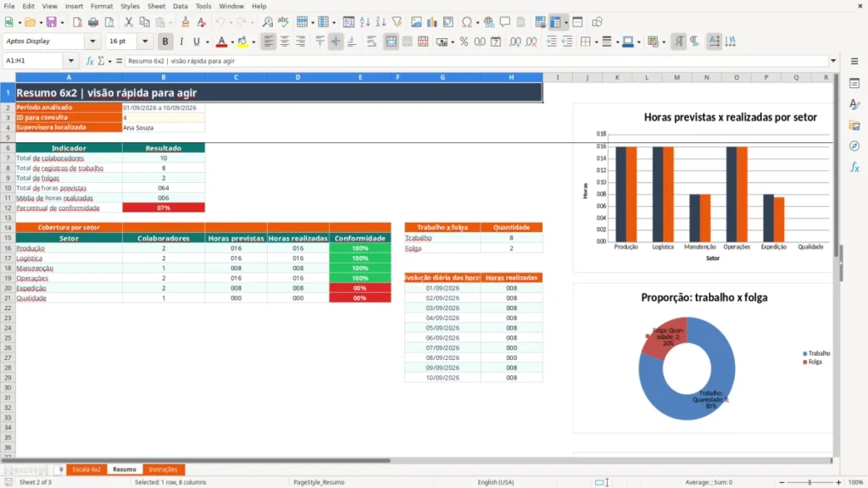Viewport: 868px width, 488px height.
Task: Open the Data menu
Action: [x=180, y=6]
